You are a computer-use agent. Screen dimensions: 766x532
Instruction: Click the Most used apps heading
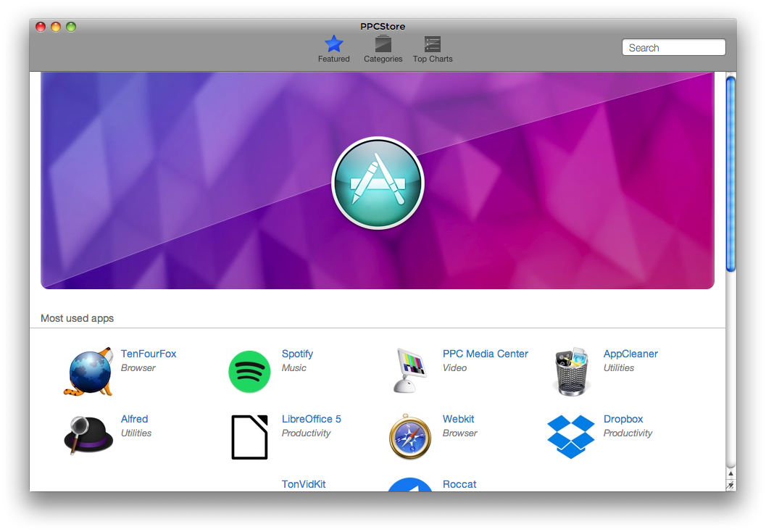(x=78, y=318)
